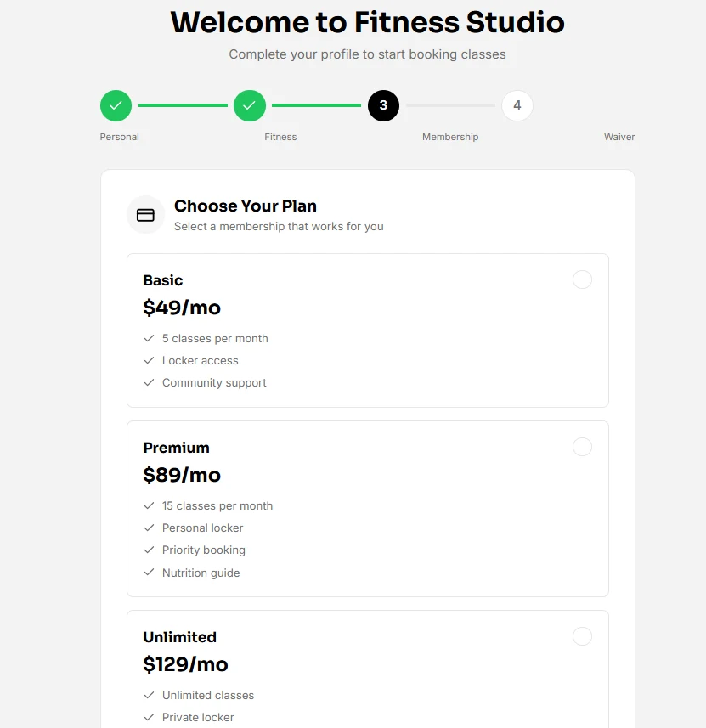Click the Personal step label
This screenshot has height=728, width=706.
tap(120, 137)
